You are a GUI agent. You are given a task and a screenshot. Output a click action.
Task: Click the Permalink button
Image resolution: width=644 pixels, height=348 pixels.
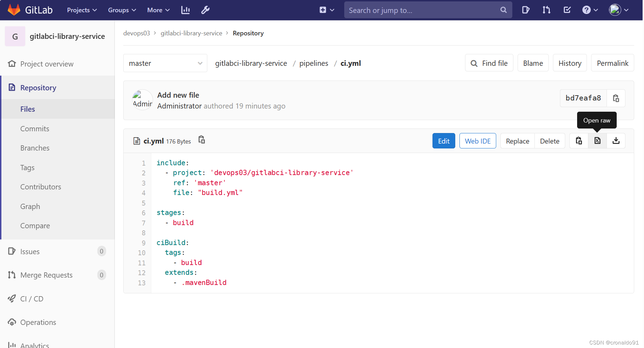click(x=612, y=63)
